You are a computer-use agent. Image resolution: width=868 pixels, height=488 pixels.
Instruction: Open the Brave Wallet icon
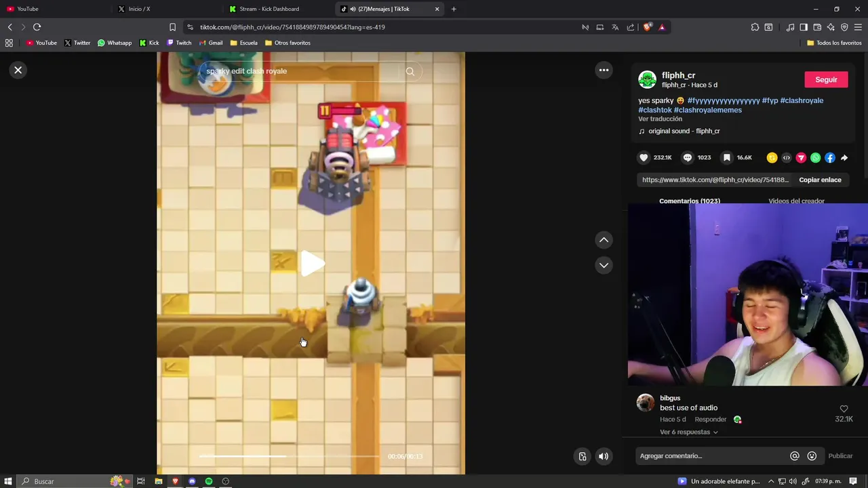817,27
